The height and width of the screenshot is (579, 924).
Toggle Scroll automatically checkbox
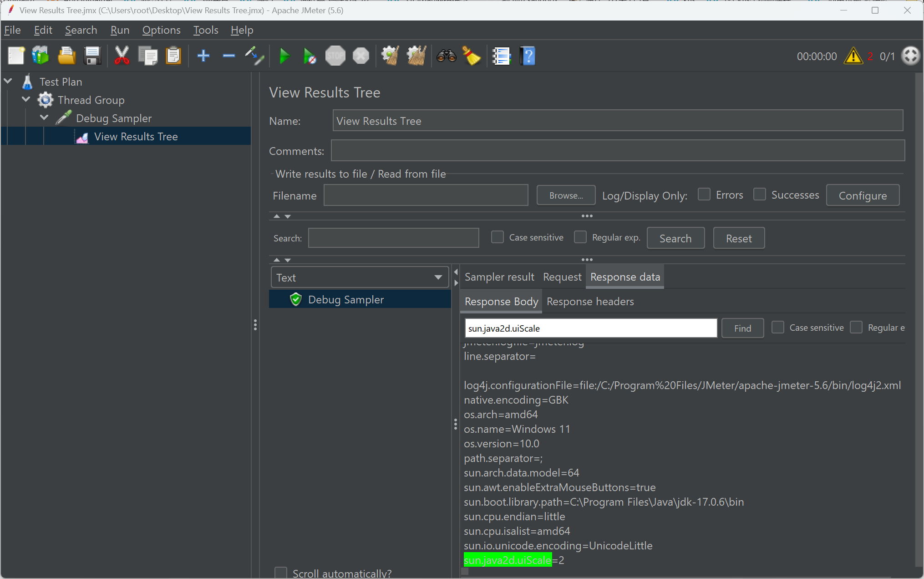[x=281, y=573]
